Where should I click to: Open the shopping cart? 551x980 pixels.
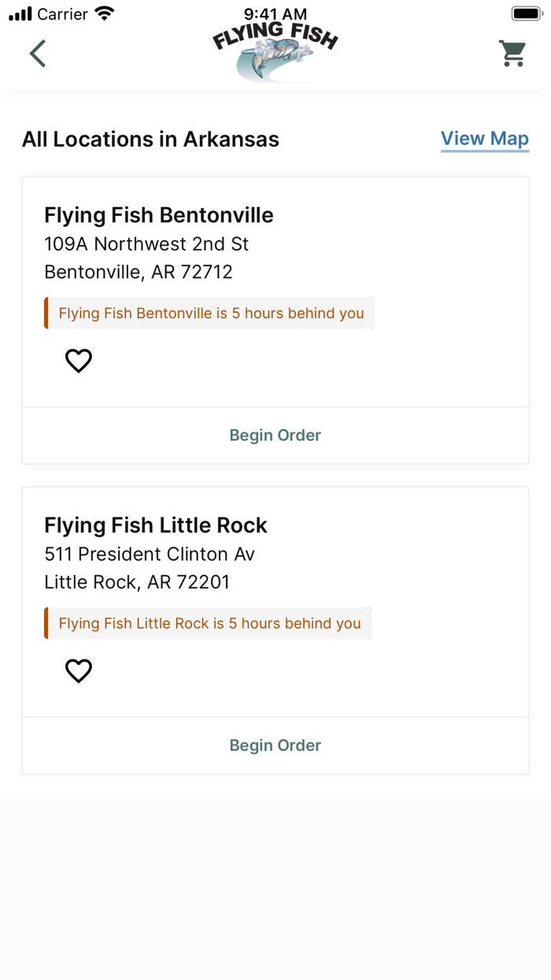point(512,54)
